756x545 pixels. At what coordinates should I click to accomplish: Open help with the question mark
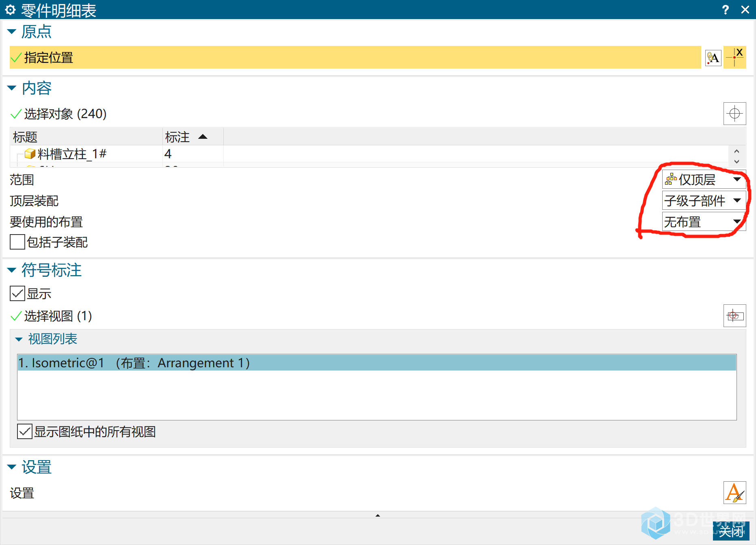pos(725,10)
